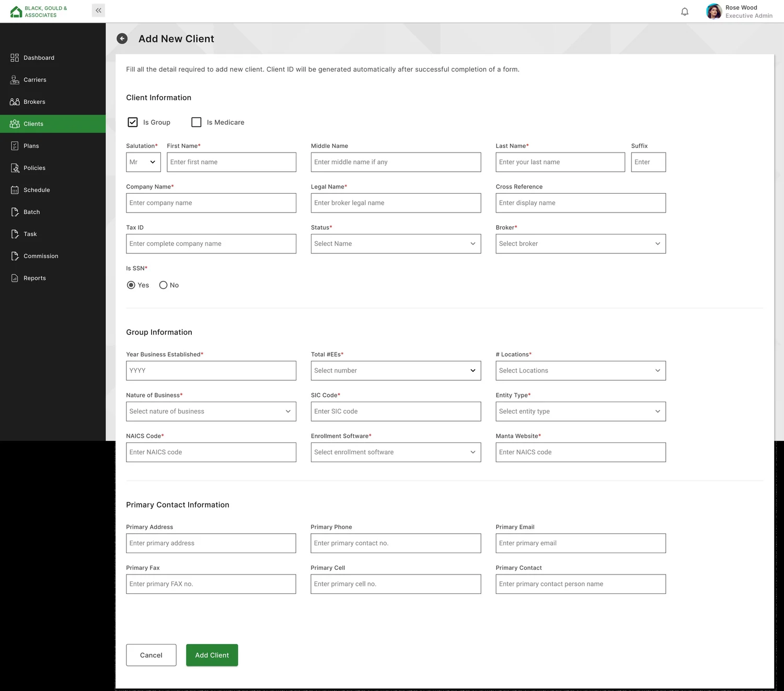Focus the Primary Contact person name field
This screenshot has width=784, height=691.
click(581, 584)
